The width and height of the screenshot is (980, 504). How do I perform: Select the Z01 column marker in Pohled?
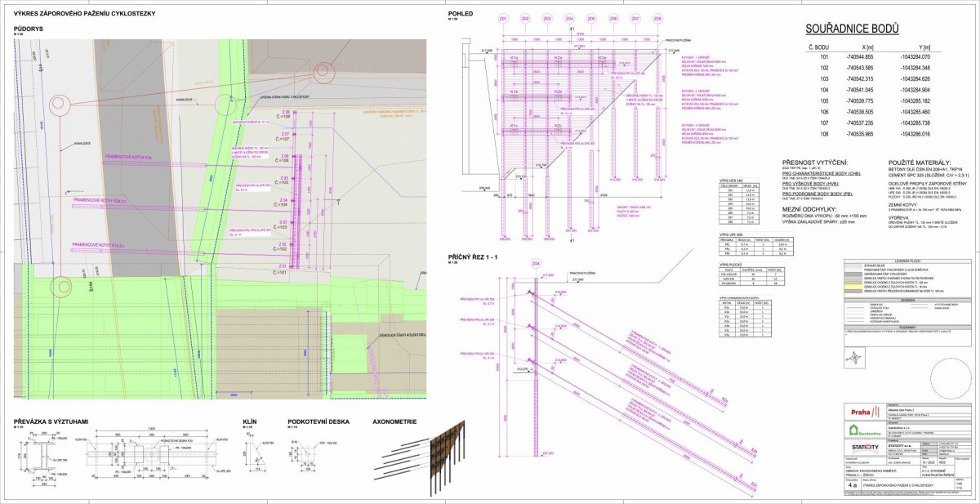(503, 18)
